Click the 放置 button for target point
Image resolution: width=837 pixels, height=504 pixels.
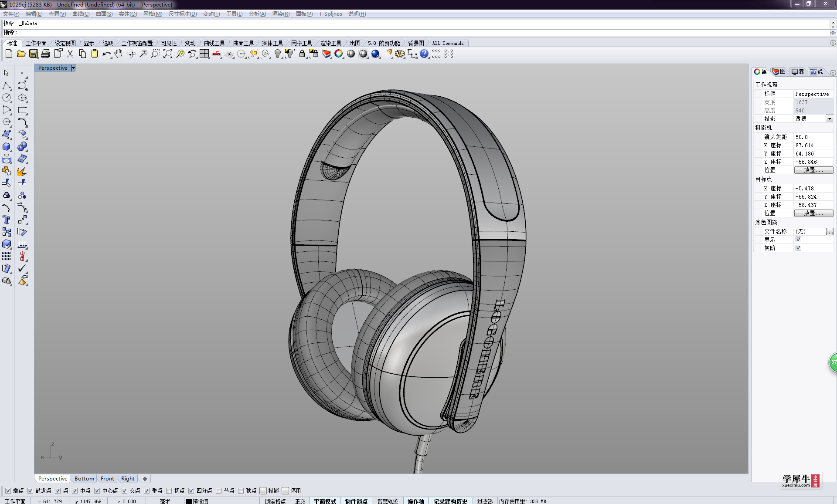pyautogui.click(x=814, y=213)
